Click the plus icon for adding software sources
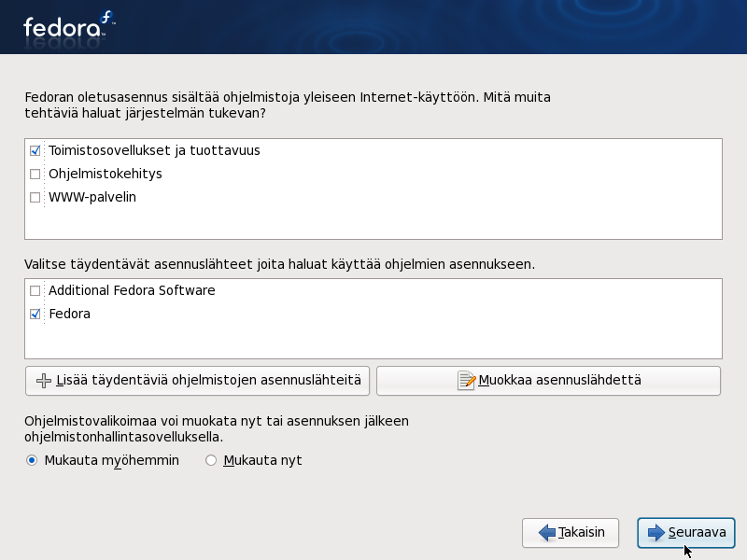The image size is (747, 560). coord(43,381)
